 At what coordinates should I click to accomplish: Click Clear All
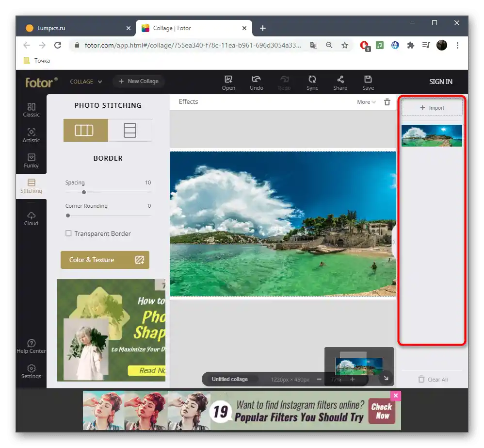tap(433, 380)
